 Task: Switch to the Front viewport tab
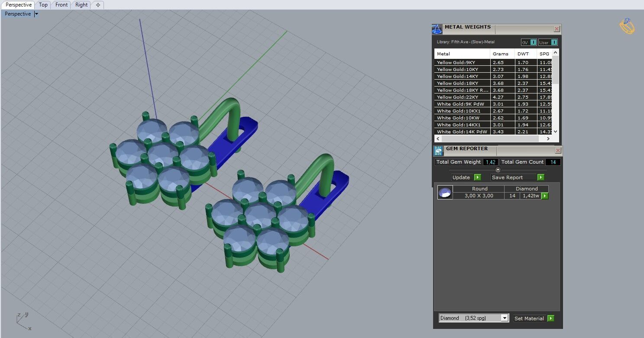(61, 5)
